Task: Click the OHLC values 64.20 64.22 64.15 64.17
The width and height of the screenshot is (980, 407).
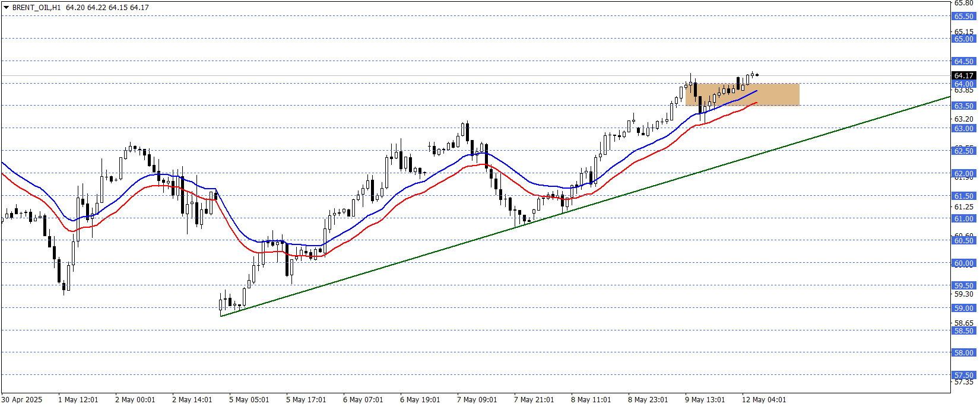Action: tap(107, 8)
